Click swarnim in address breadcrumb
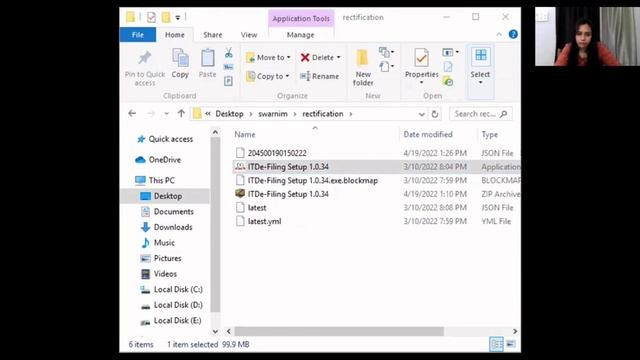The height and width of the screenshot is (360, 640). pos(273,114)
